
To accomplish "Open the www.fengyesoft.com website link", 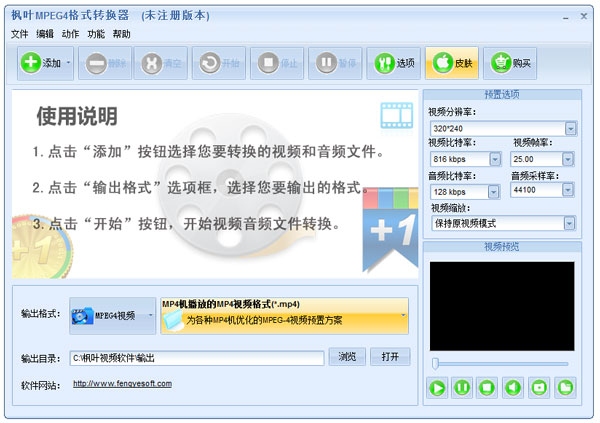I will tap(122, 384).
